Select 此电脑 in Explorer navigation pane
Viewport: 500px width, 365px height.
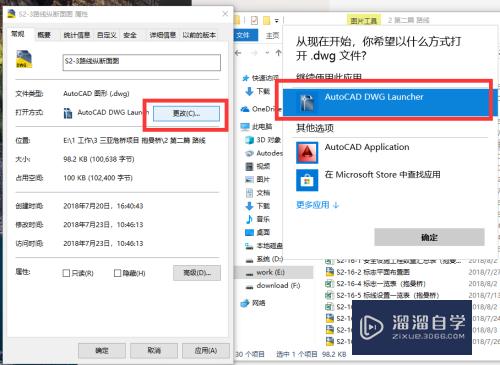point(257,127)
